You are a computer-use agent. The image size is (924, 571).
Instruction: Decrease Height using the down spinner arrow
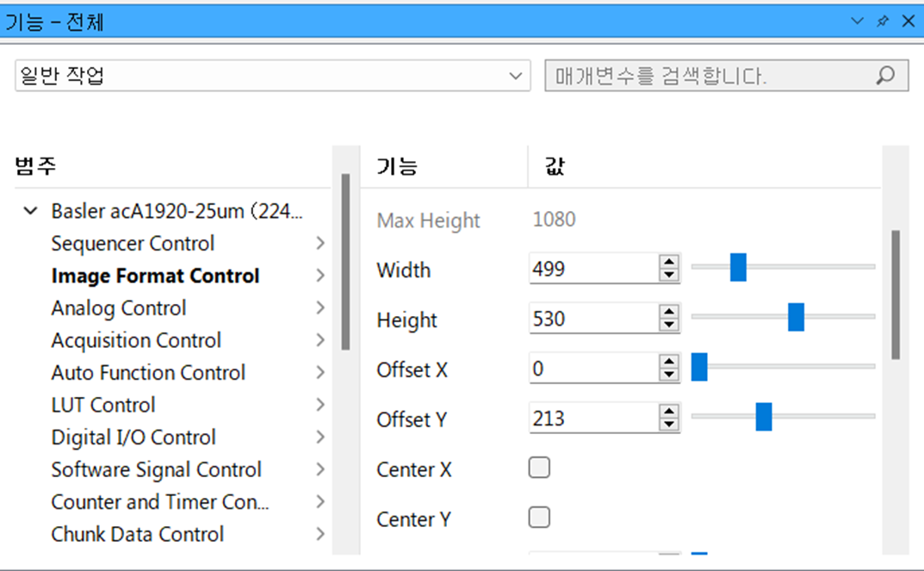coord(668,326)
